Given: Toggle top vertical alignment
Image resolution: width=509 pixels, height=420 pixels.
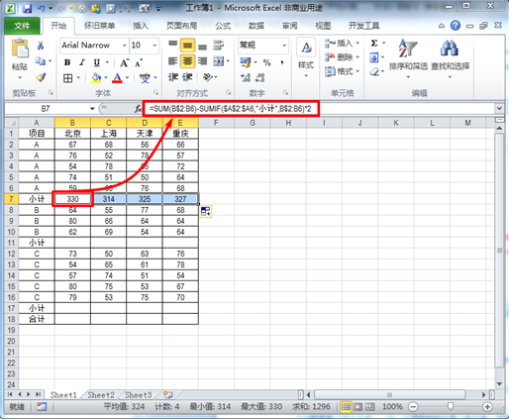Looking at the screenshot, I should pyautogui.click(x=173, y=45).
